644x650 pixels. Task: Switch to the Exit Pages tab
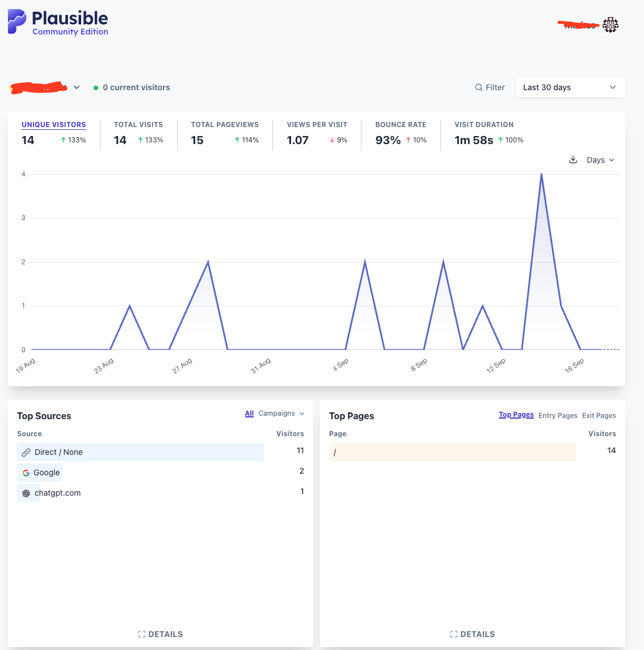point(599,416)
